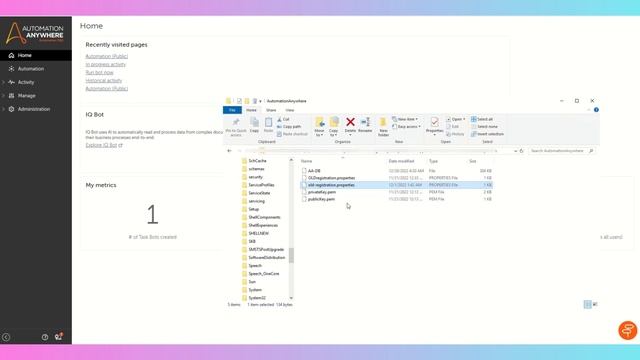640x360 pixels.
Task: Sort files by Type column header
Action: click(x=433, y=161)
